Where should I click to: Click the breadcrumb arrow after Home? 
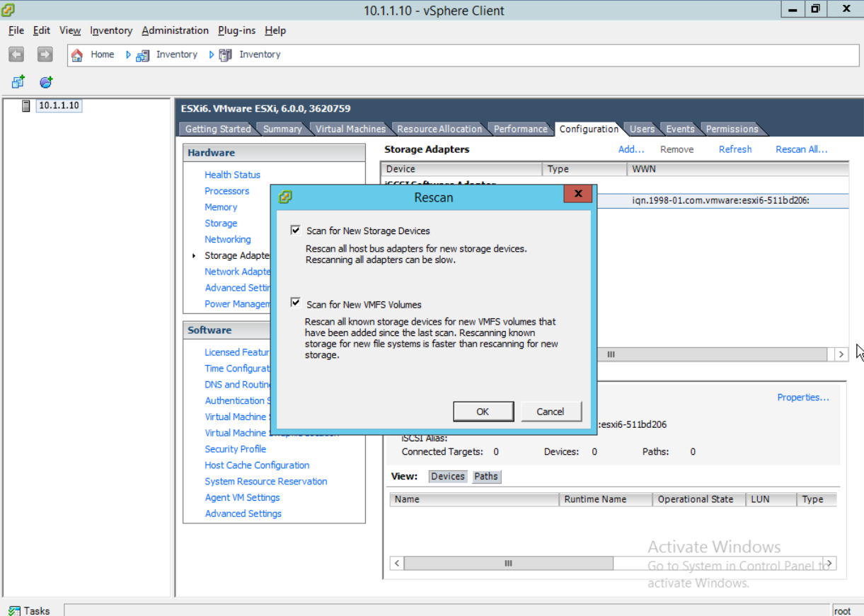(x=127, y=54)
